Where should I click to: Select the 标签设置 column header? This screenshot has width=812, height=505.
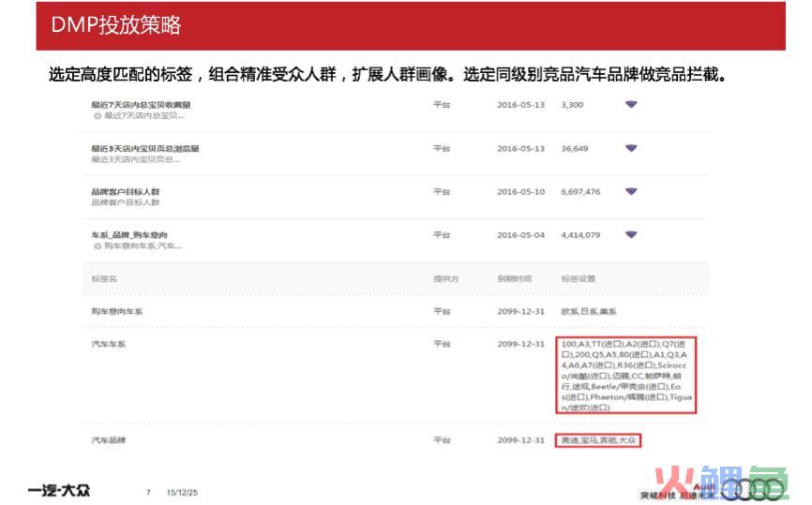[x=578, y=279]
